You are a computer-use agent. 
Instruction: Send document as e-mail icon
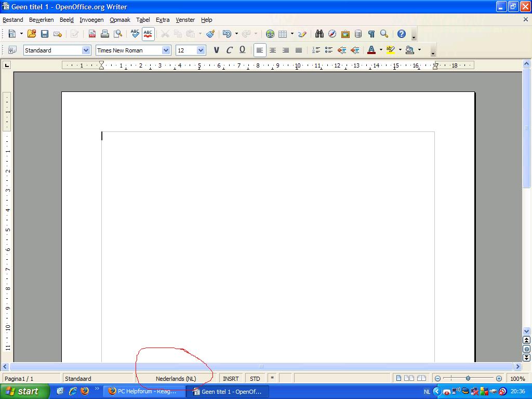[x=58, y=34]
